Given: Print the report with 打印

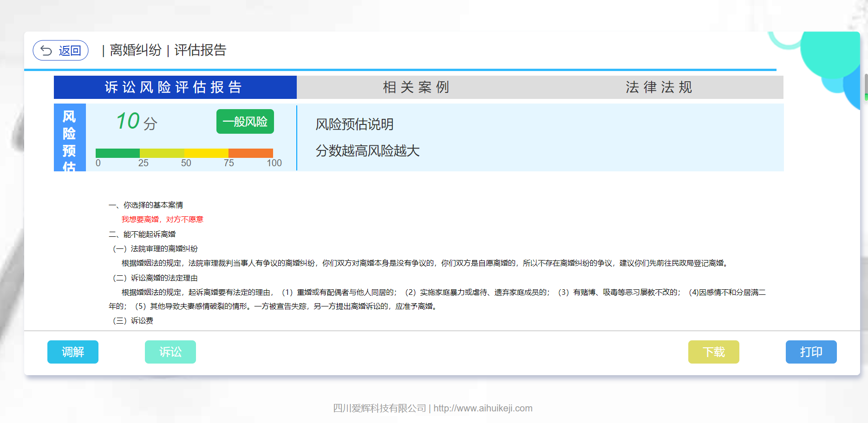Looking at the screenshot, I should pos(811,352).
